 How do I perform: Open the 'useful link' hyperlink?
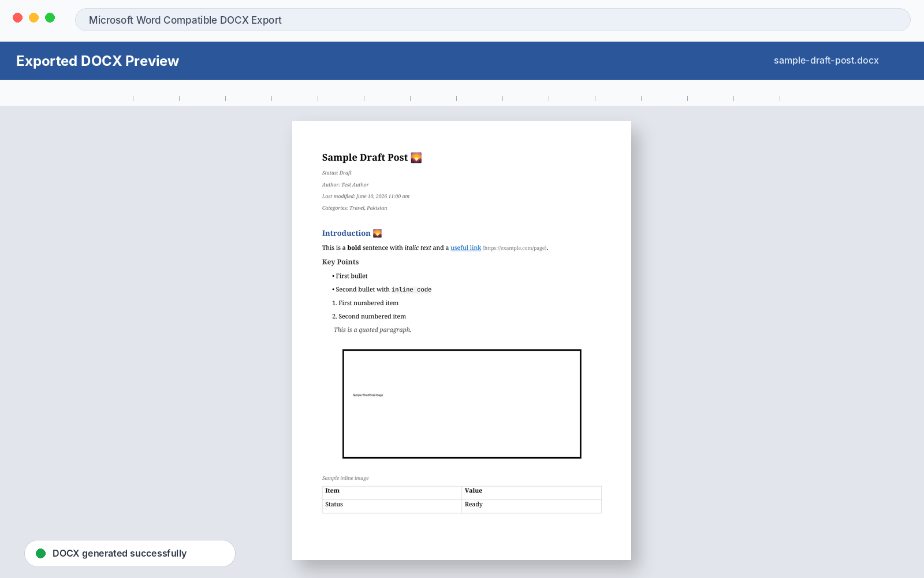(x=465, y=248)
